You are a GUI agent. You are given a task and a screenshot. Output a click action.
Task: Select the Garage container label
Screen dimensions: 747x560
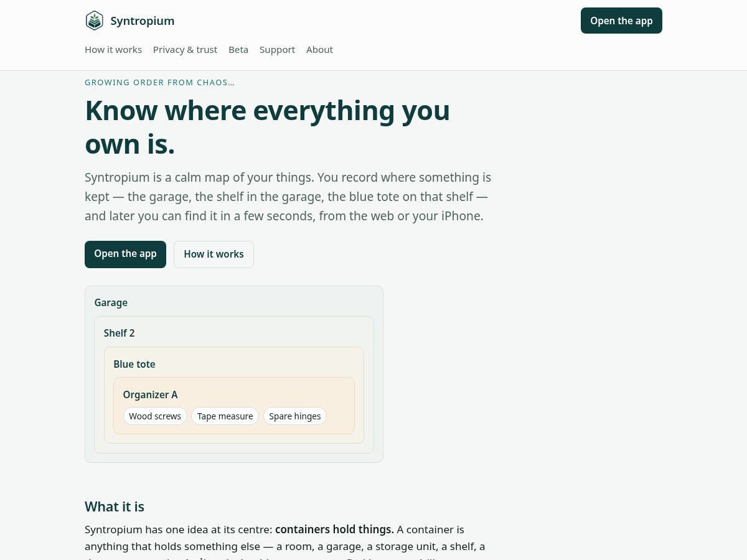point(111,303)
